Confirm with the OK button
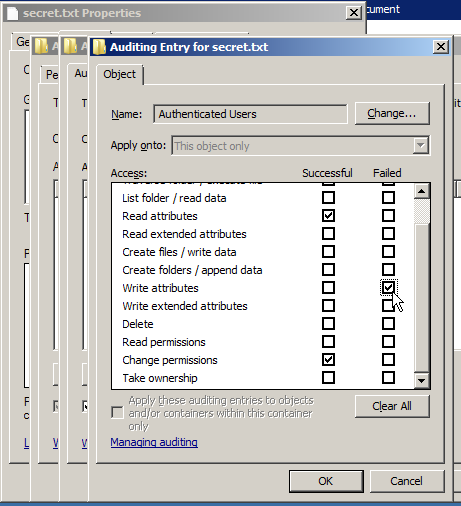This screenshot has width=461, height=506. (x=326, y=481)
